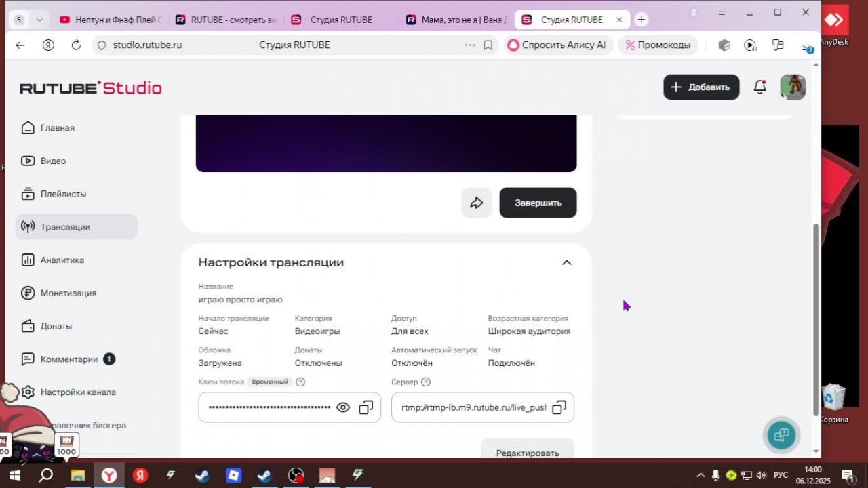Image resolution: width=868 pixels, height=488 pixels.
Task: Switch to the first Студия RUTUBE tab
Action: pyautogui.click(x=341, y=20)
